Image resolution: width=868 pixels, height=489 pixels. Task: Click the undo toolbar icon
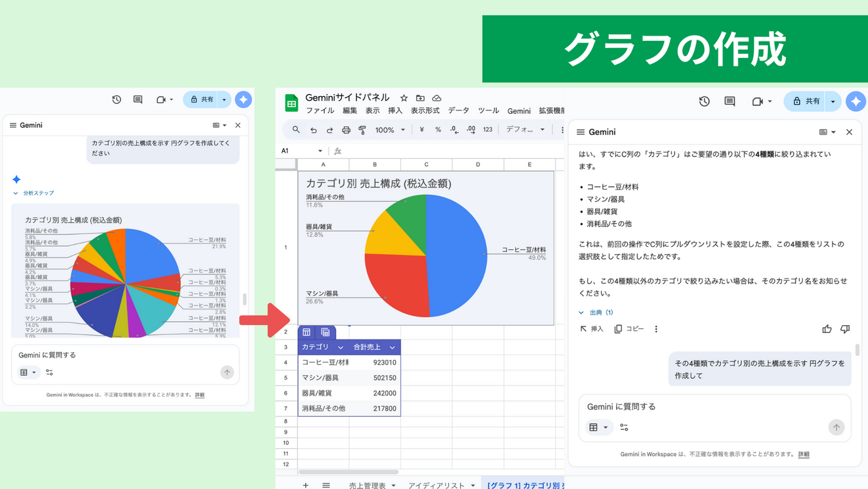tap(314, 130)
